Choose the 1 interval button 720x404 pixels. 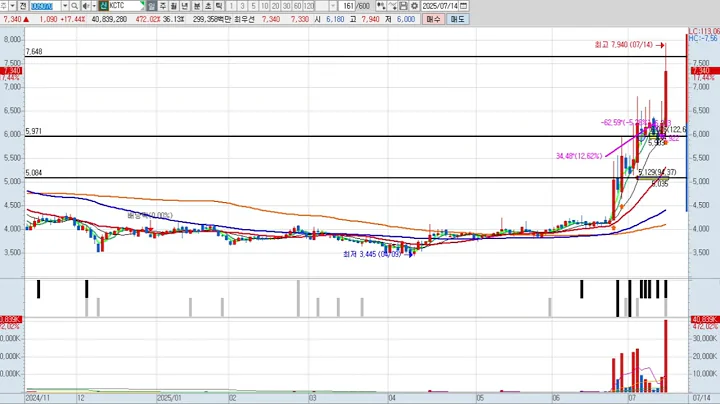231,6
